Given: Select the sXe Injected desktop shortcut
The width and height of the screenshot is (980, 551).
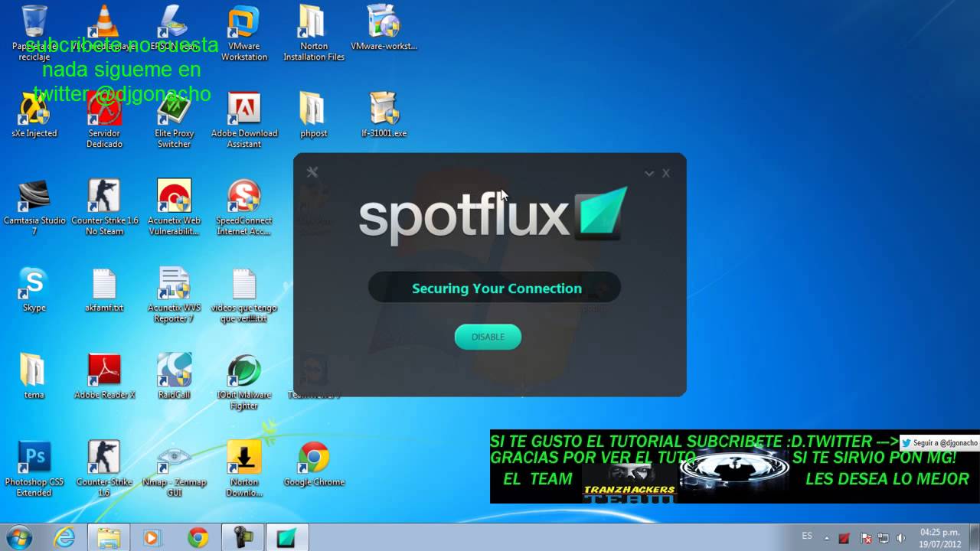Looking at the screenshot, I should pos(34,115).
